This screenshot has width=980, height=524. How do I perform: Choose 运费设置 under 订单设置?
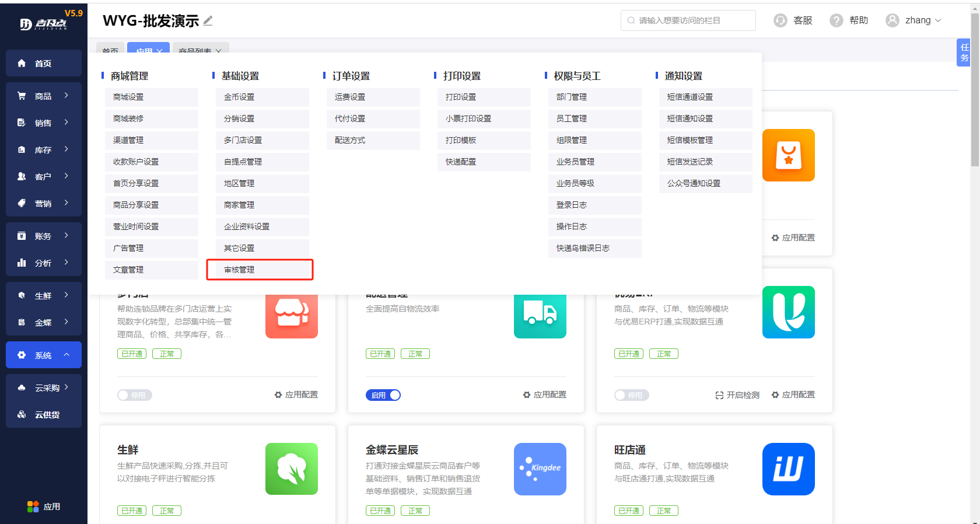click(373, 97)
